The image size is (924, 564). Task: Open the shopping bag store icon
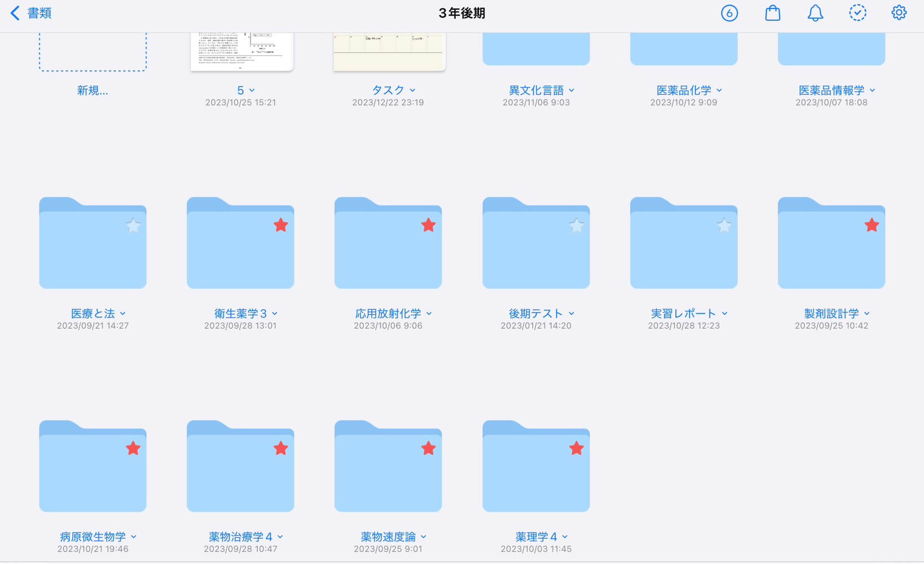(x=772, y=13)
